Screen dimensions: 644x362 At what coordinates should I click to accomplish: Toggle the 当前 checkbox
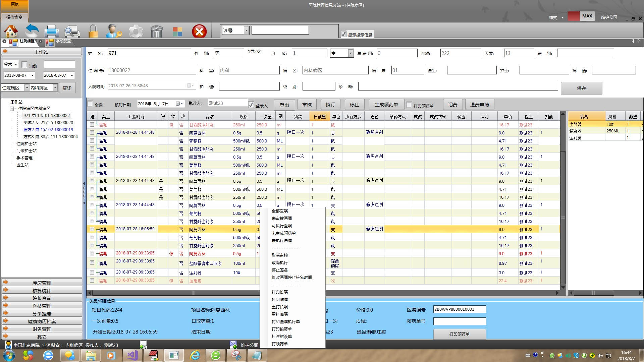pyautogui.click(x=24, y=65)
